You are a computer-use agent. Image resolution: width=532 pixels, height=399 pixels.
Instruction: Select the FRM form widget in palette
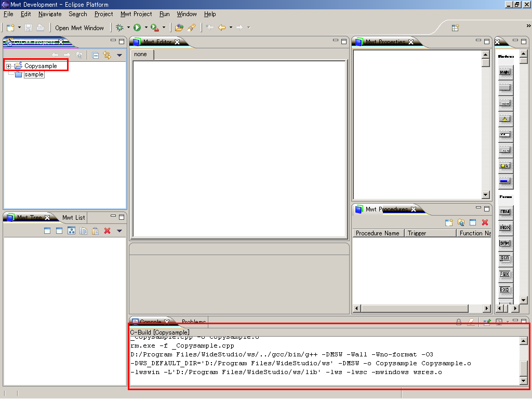tap(505, 211)
